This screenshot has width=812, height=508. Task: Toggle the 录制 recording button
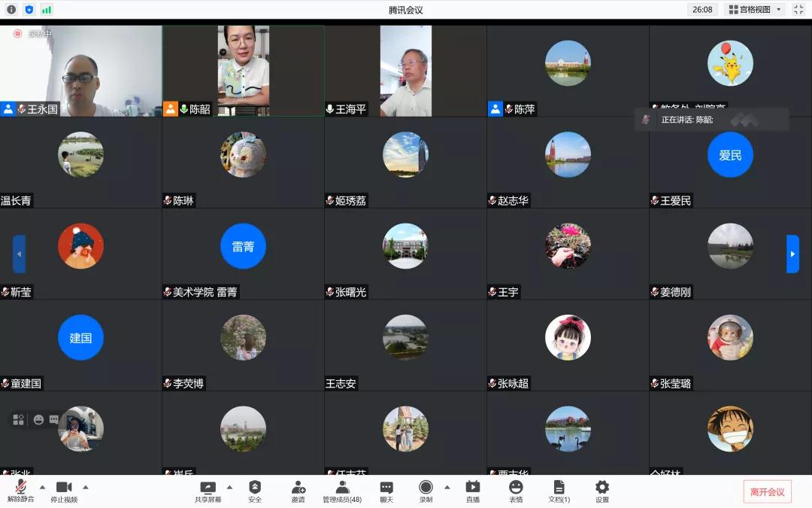[x=426, y=488]
